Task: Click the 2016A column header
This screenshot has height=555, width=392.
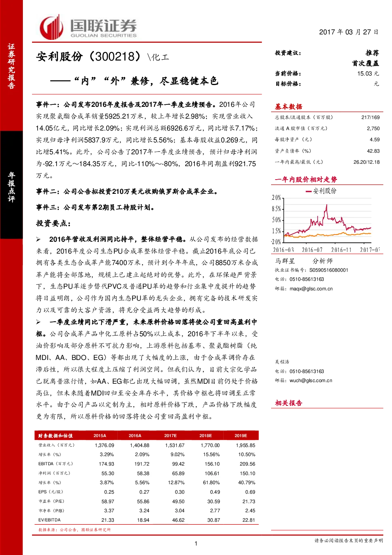Action: [135, 436]
